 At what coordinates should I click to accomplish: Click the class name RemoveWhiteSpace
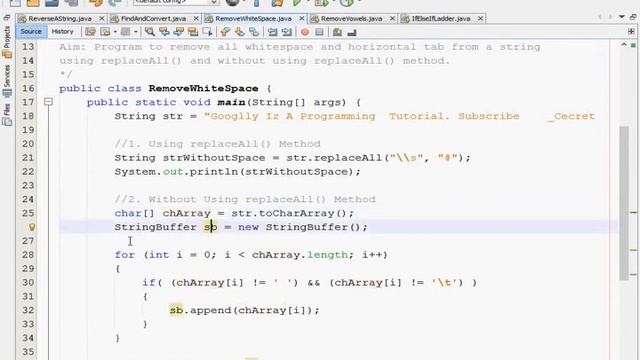click(203, 89)
